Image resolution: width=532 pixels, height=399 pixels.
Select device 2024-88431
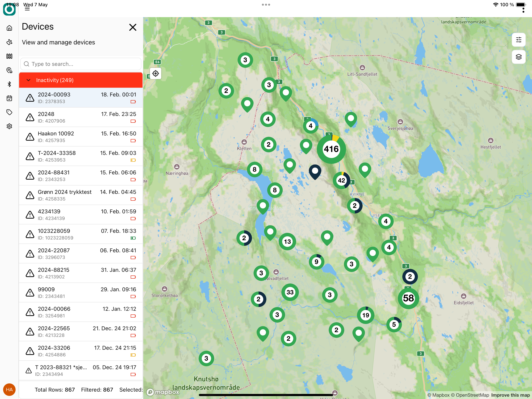coord(81,176)
